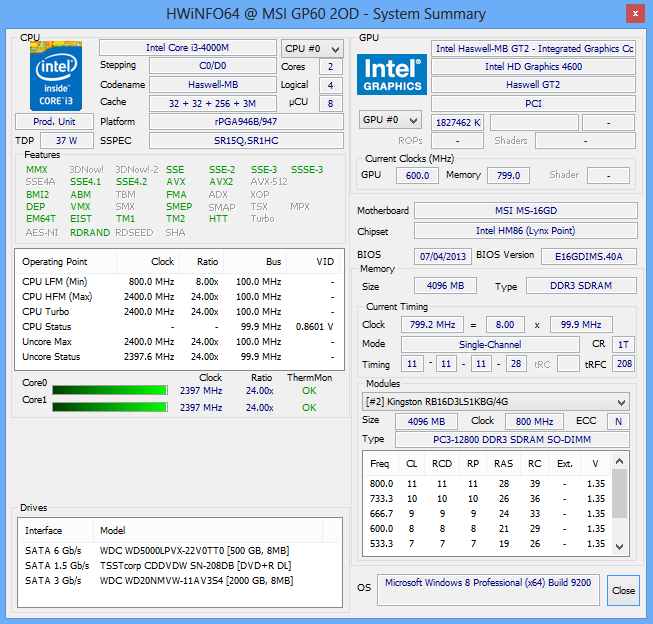
Task: Select the CPU HFM (Max) row
Action: point(179,297)
